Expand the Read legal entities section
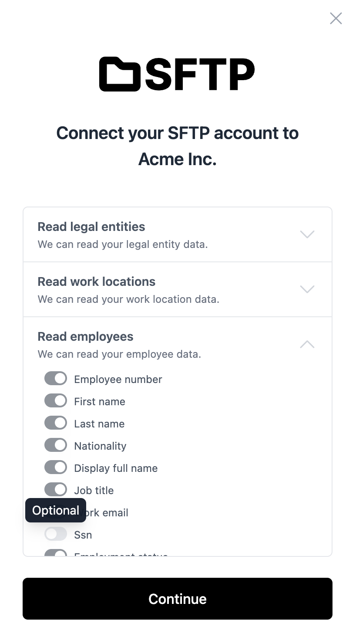356x644 pixels. click(x=307, y=234)
